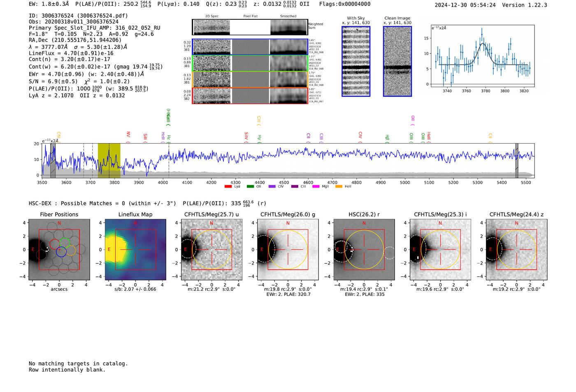
Task: Open the With Sky cutout image
Action: [356, 61]
